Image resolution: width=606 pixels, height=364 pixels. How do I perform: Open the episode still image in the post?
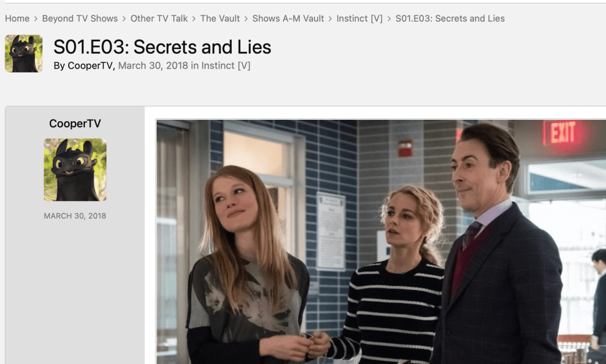(x=381, y=242)
